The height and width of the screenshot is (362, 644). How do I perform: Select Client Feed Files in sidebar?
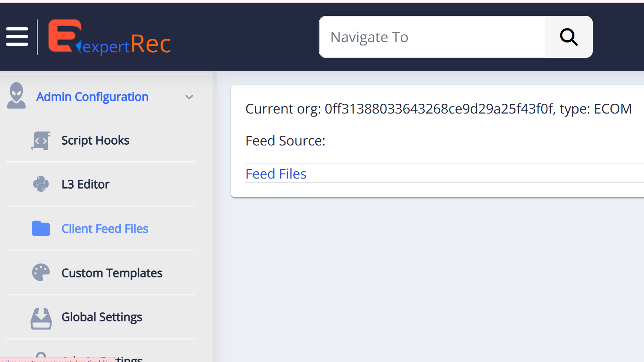(x=105, y=229)
